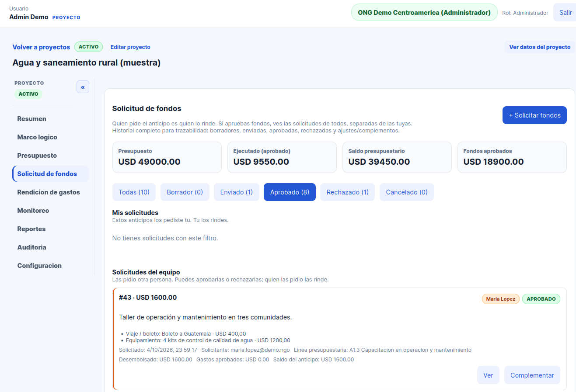
Task: Show Rechazado (1) requests
Action: coord(348,192)
